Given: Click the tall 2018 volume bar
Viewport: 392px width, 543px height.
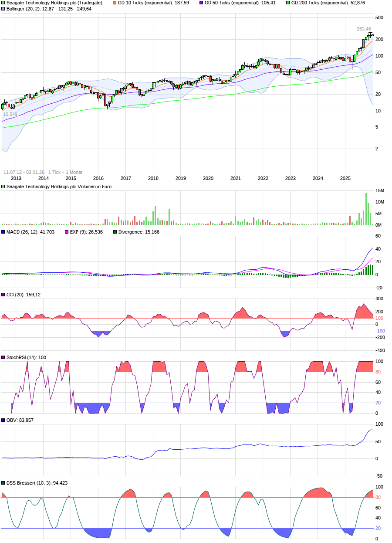Looking at the screenshot, I should tap(155, 216).
